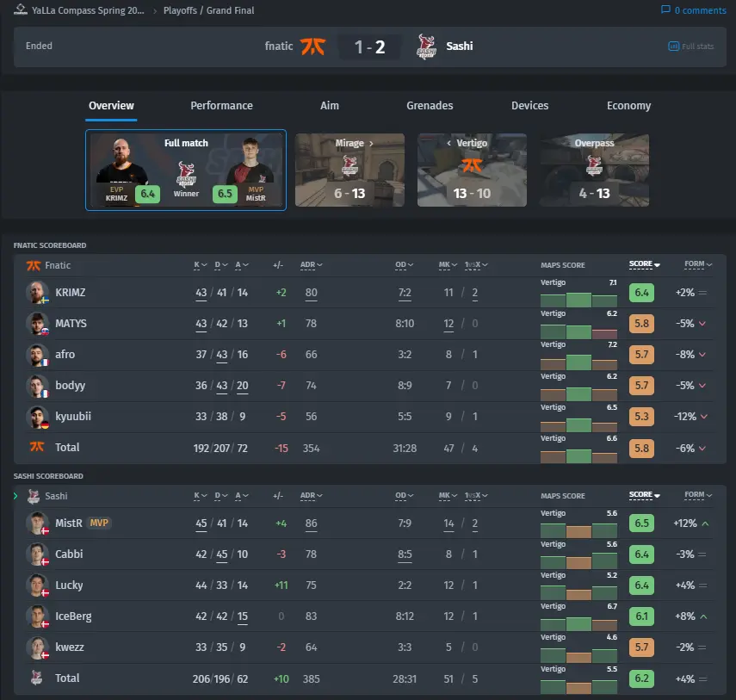
Task: Click the Sashi logo in the match header
Action: [426, 46]
